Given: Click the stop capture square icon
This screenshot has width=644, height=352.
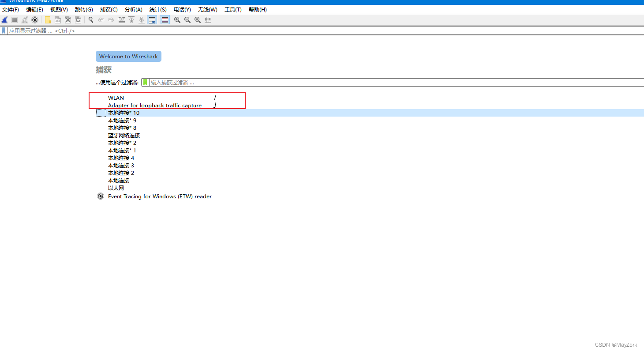Looking at the screenshot, I should pos(15,20).
